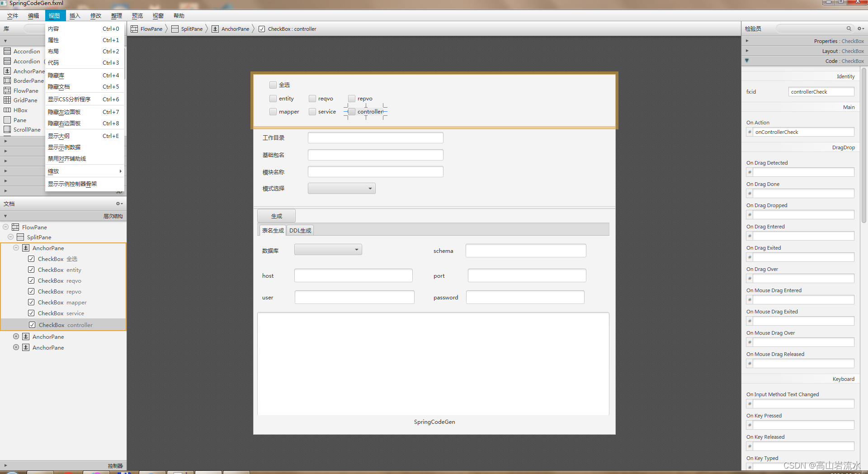Open the 帮助 menu
Image resolution: width=868 pixels, height=474 pixels.
click(179, 15)
